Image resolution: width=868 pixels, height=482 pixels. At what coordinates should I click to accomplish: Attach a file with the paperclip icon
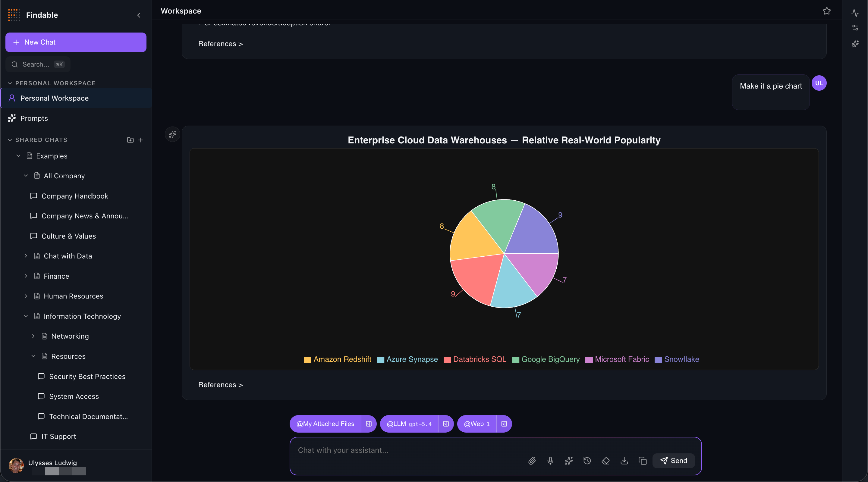[532, 461]
